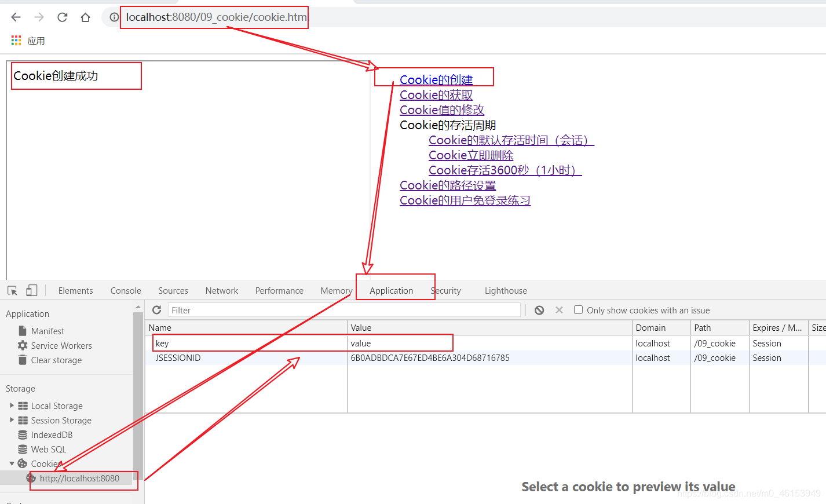Switch to the Security tab

tap(445, 290)
